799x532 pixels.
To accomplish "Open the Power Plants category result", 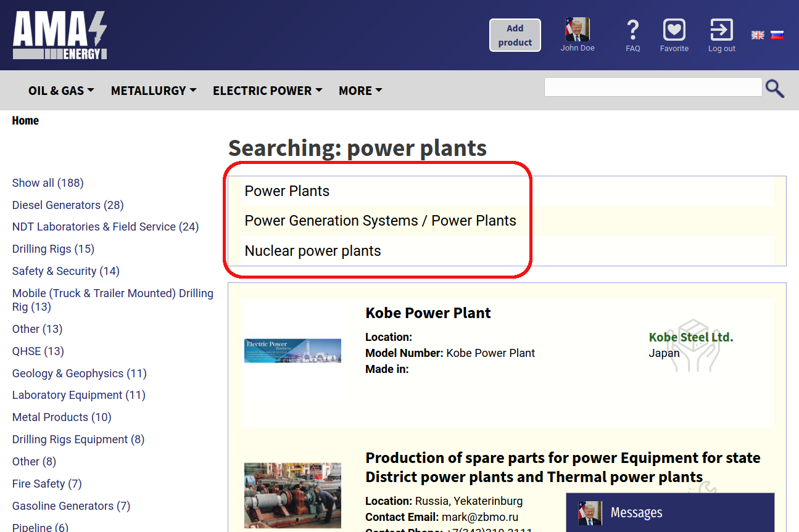I will point(287,191).
